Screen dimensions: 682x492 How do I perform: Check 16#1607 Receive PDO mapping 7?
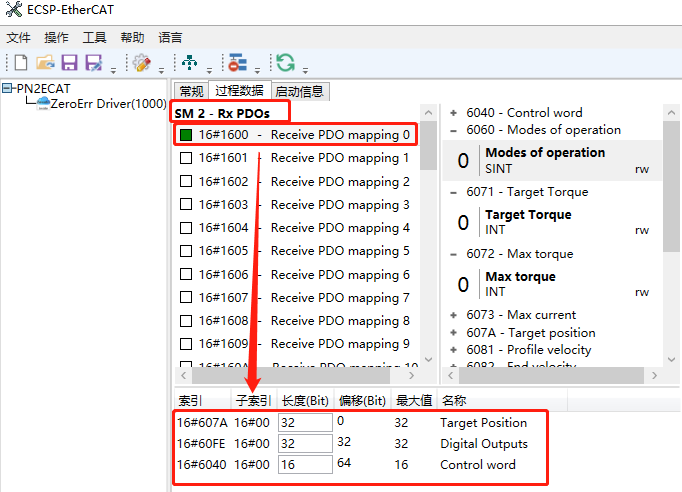[186, 297]
